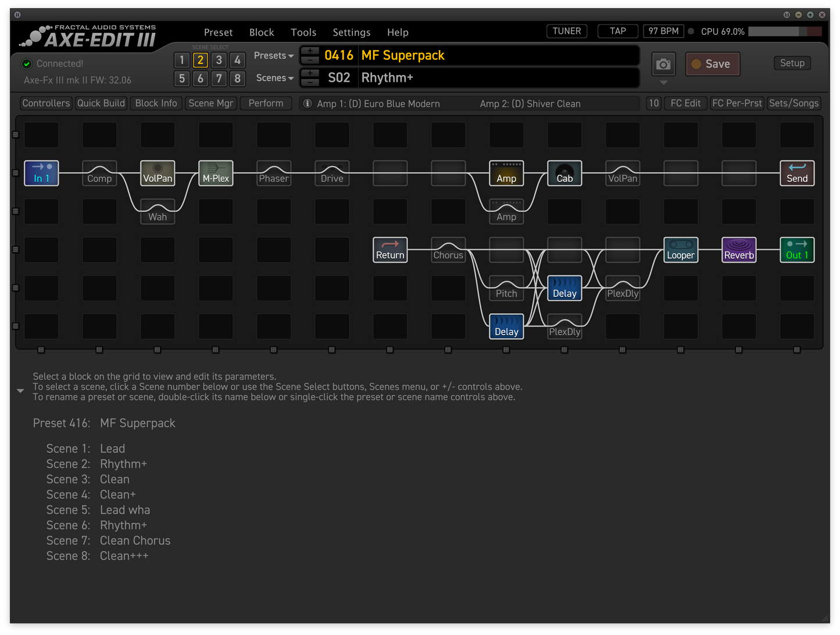The height and width of the screenshot is (635, 840).
Task: Switch to scene 3 button
Action: tap(219, 60)
